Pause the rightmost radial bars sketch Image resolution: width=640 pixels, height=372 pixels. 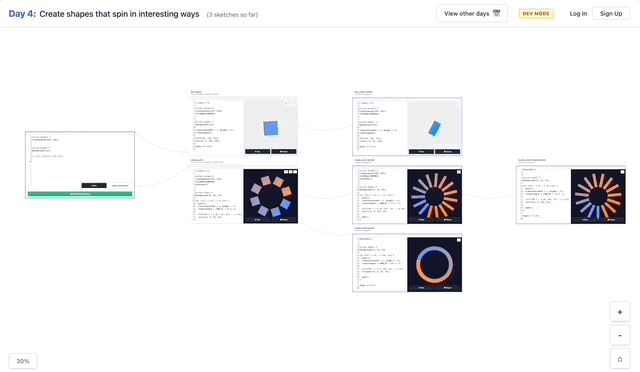611,220
